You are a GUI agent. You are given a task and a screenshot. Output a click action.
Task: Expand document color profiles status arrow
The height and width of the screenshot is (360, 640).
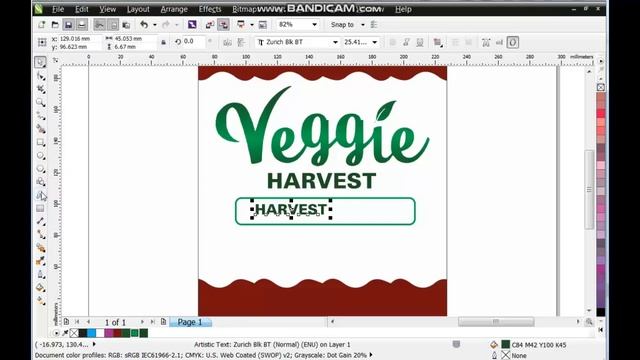pos(371,355)
